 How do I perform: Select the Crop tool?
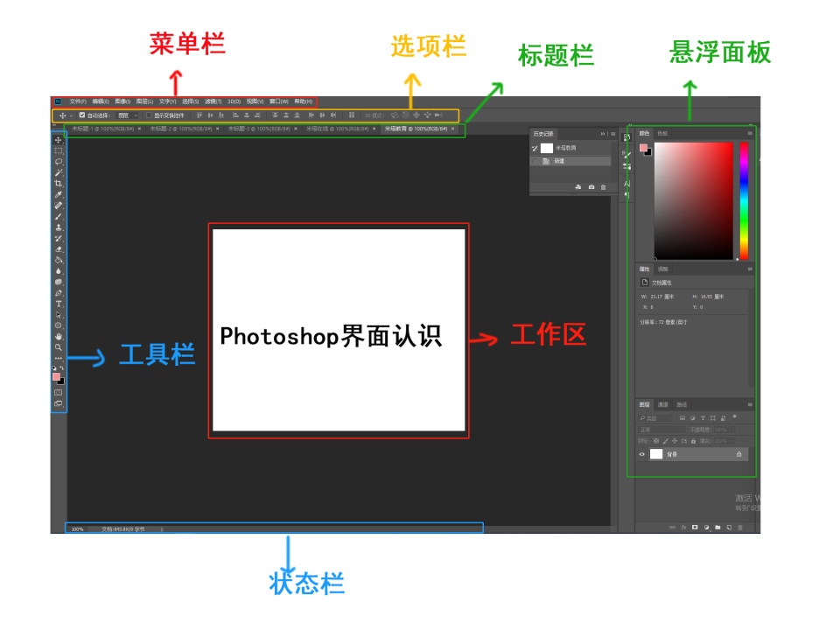(58, 185)
